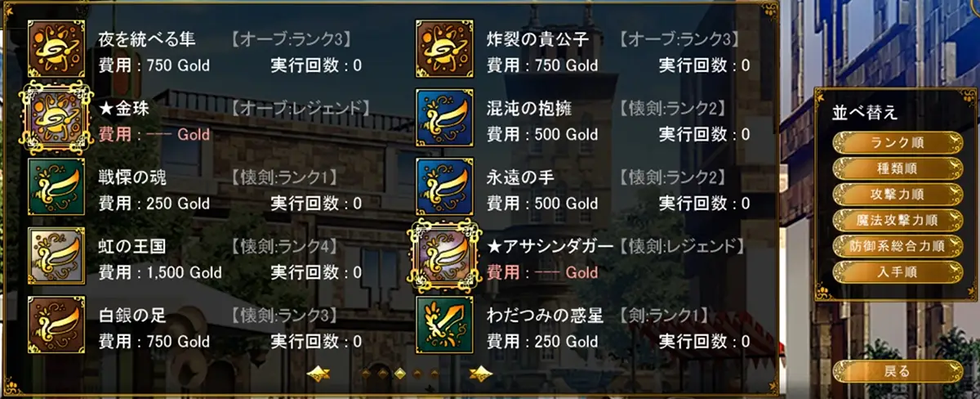The image size is (980, 399).
Task: Sort by 入手順 acquisition order
Action: click(898, 270)
